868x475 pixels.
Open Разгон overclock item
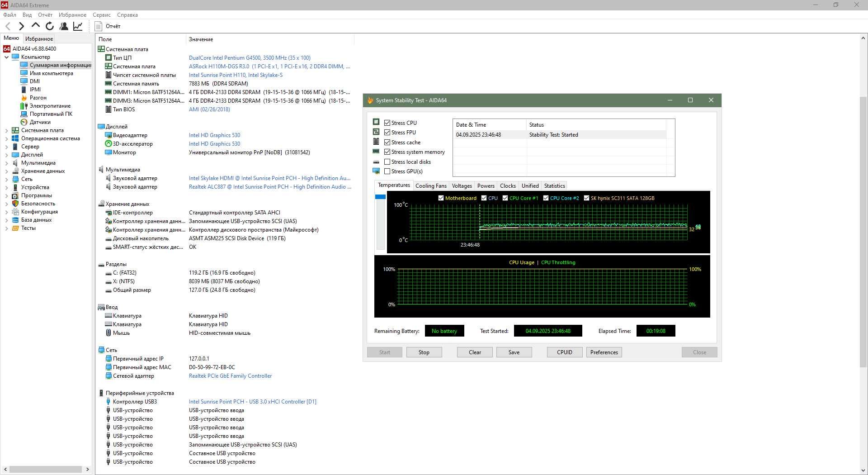point(38,98)
